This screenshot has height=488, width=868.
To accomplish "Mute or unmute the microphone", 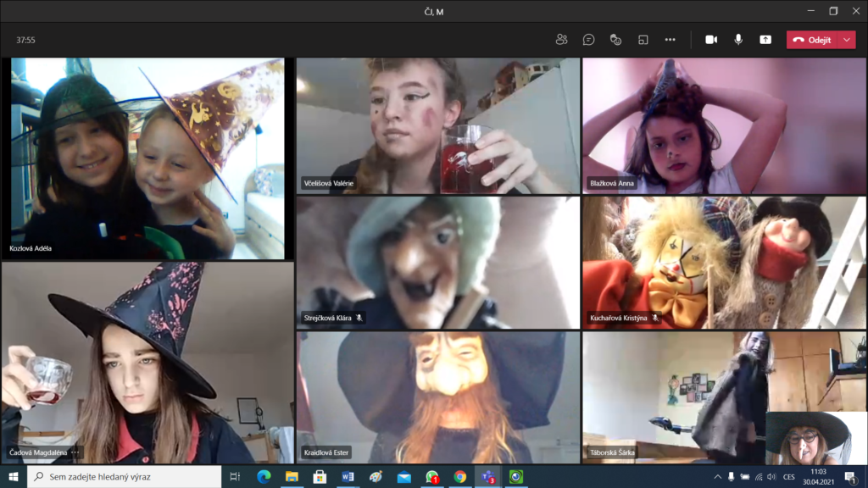I will (x=738, y=40).
